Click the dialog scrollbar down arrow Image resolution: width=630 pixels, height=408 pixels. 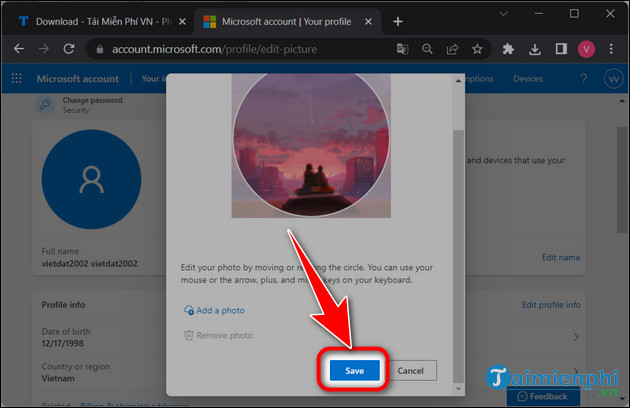(x=458, y=389)
